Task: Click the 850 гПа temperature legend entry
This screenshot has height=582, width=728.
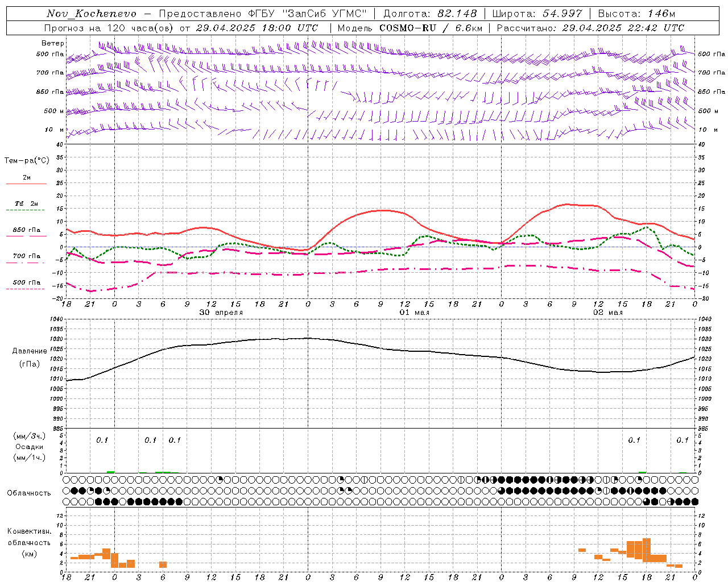Action: coord(26,230)
